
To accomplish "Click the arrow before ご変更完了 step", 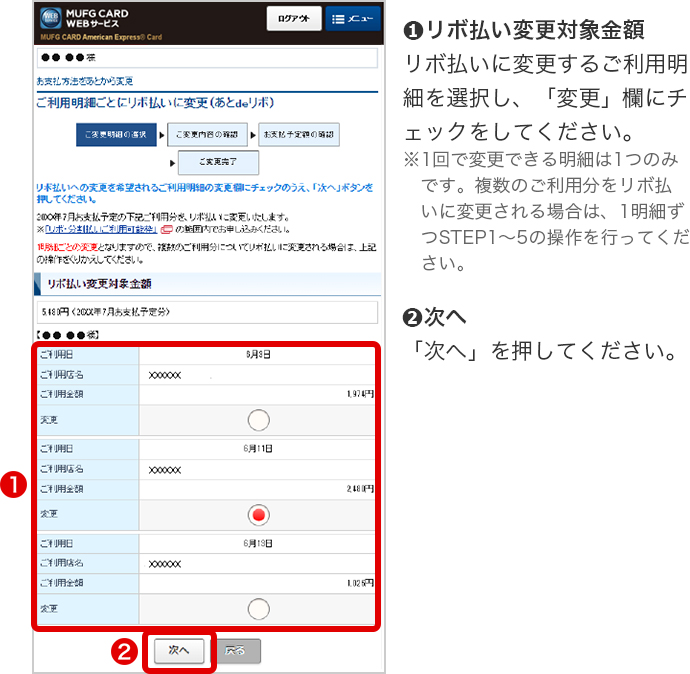I will [171, 162].
